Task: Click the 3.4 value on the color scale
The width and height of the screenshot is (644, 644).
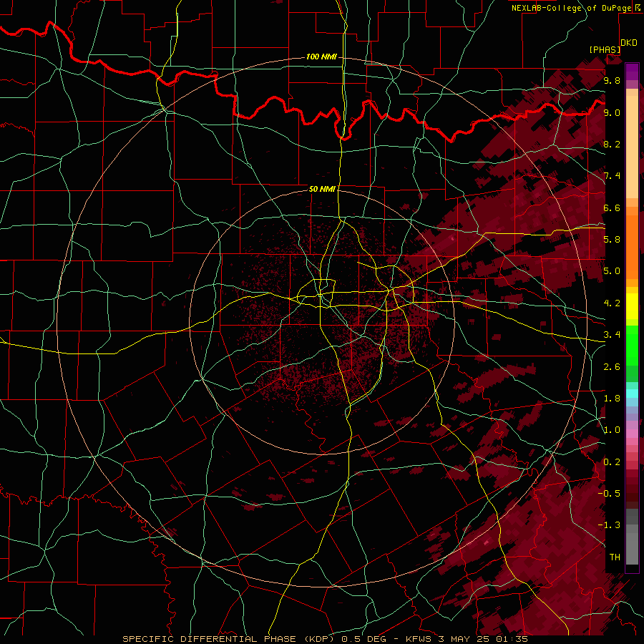Action: pos(612,335)
